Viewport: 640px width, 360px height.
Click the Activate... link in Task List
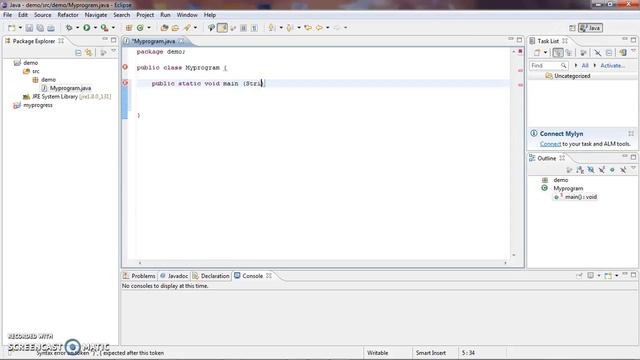[x=612, y=65]
